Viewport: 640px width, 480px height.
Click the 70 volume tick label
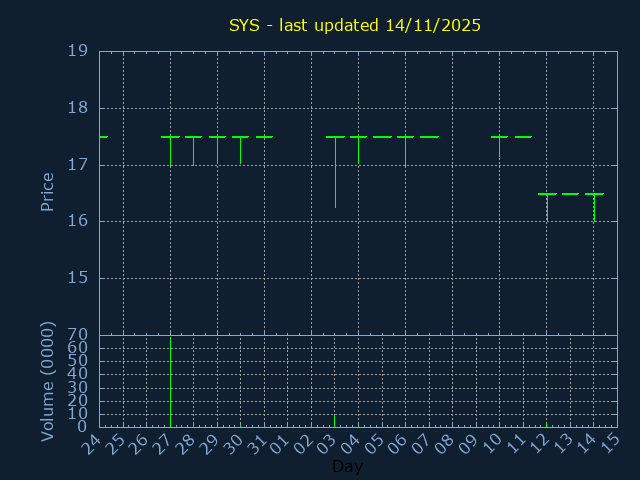78,335
